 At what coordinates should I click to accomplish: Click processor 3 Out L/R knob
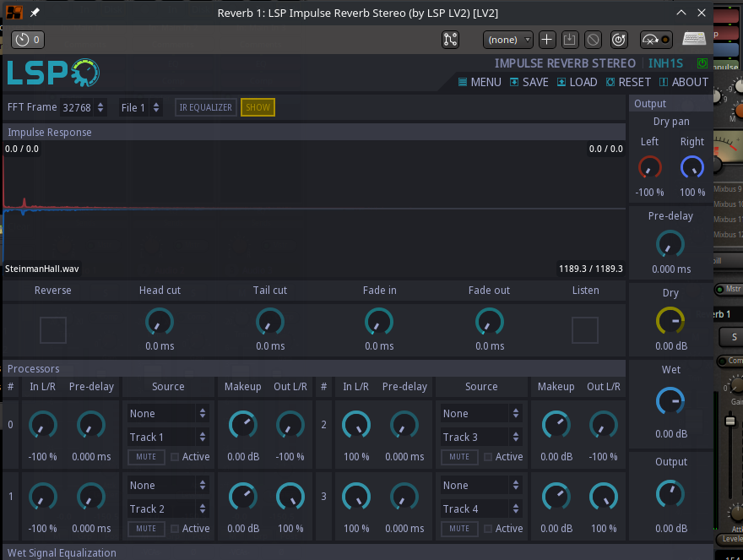point(604,497)
